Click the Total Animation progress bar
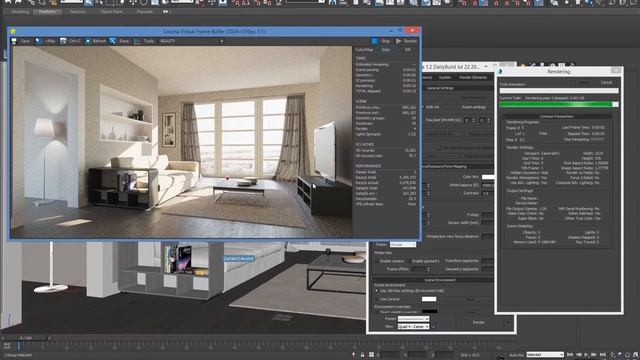 pyautogui.click(x=559, y=91)
